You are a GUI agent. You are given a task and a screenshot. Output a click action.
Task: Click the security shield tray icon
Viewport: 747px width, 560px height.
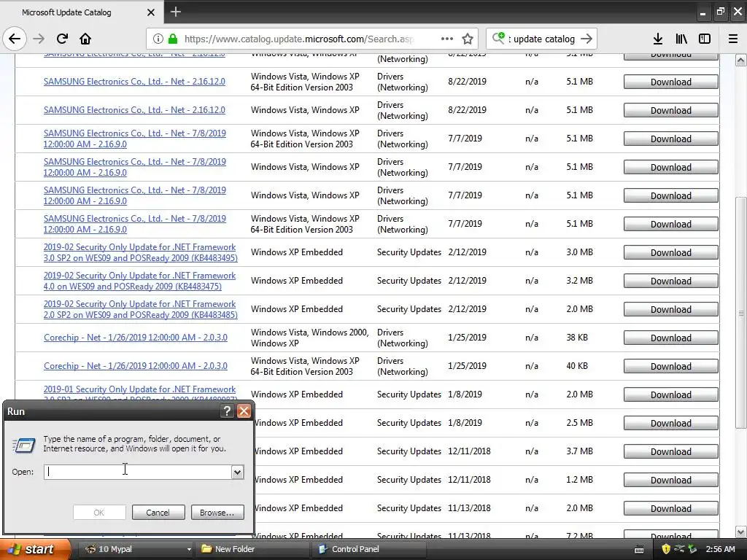click(665, 550)
